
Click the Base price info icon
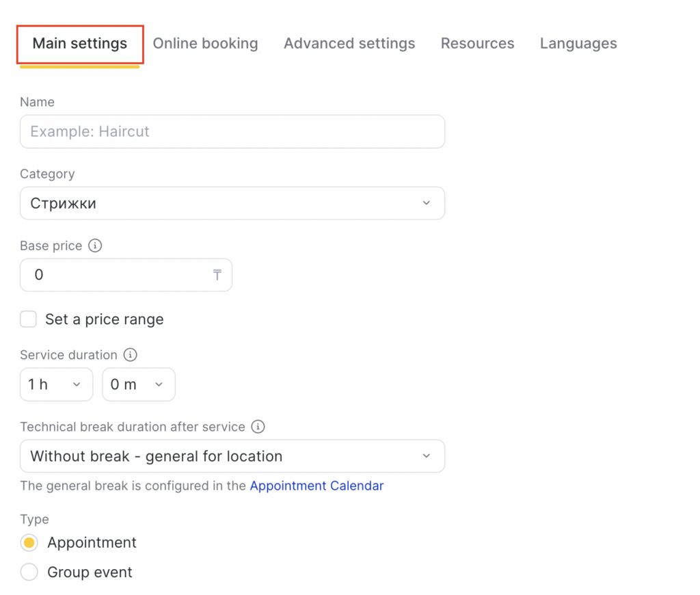(x=96, y=246)
